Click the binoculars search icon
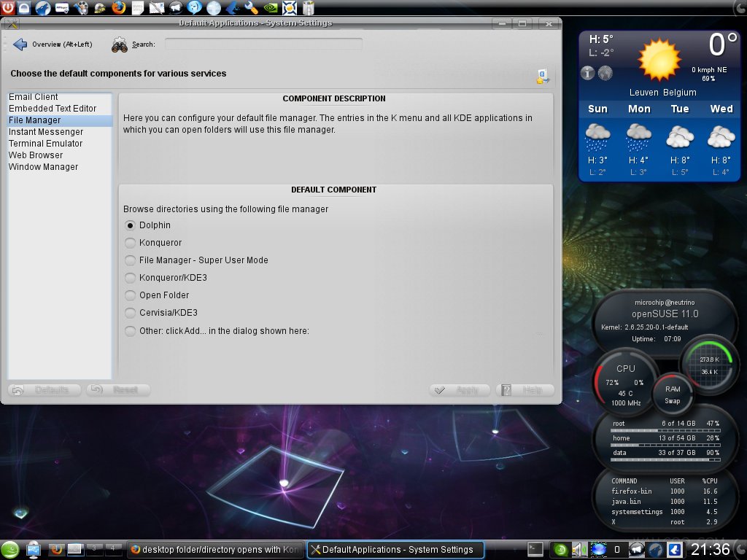Image resolution: width=747 pixels, height=560 pixels. 120,44
